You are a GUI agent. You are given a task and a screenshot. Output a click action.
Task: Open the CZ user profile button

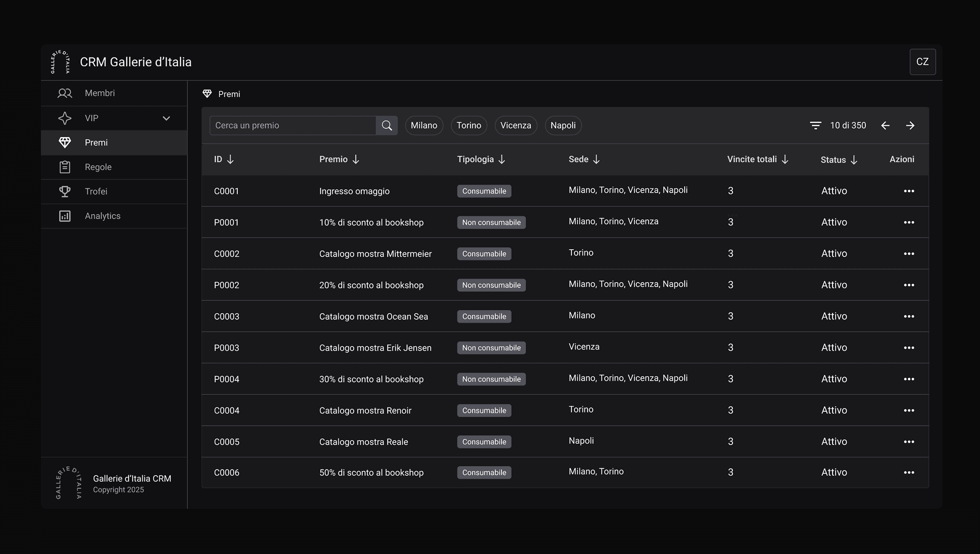pyautogui.click(x=922, y=62)
